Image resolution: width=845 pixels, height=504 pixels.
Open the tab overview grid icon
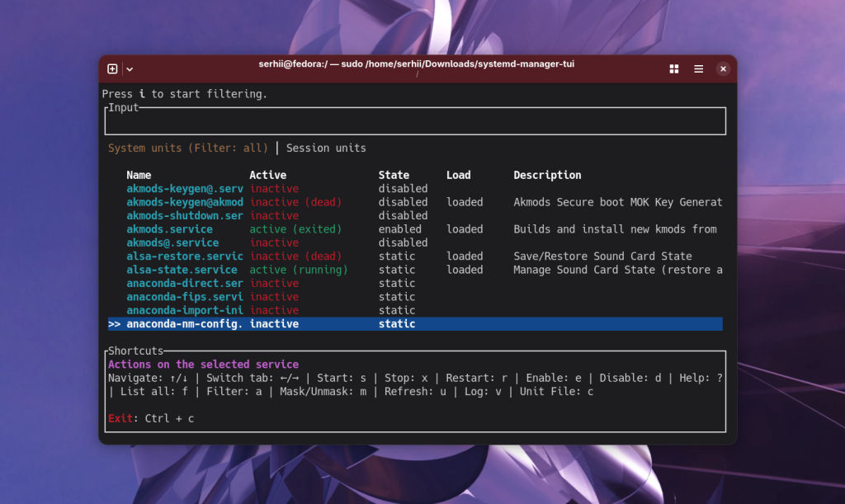tap(673, 69)
